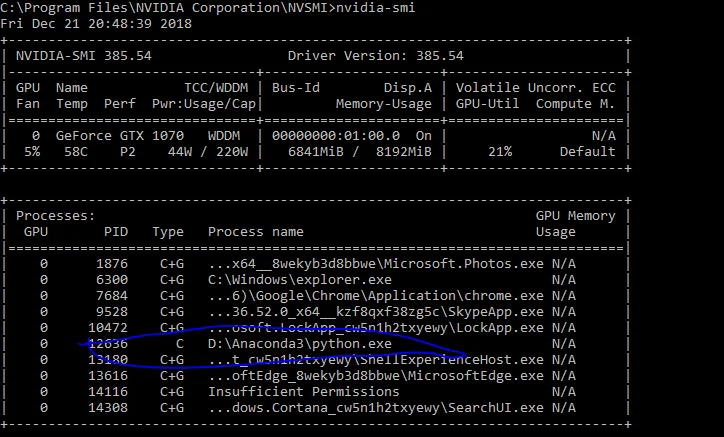Click PID 1876 in the process list
The image size is (724, 437).
112,263
